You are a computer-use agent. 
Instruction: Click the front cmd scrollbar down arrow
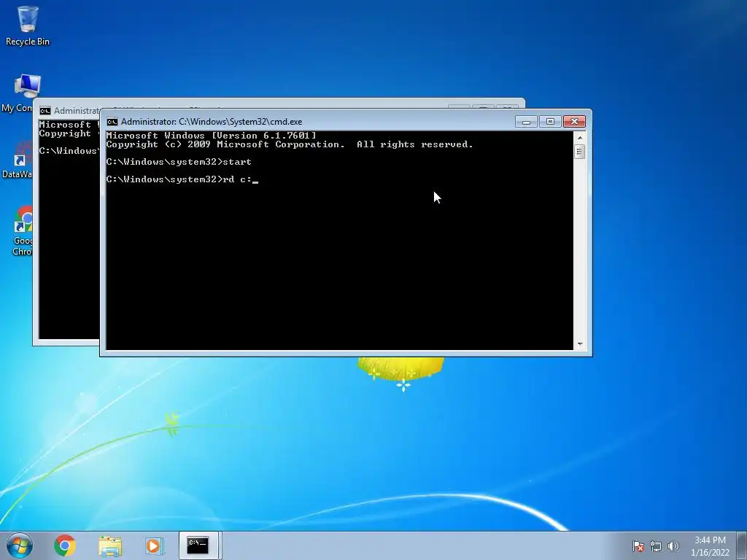click(580, 344)
